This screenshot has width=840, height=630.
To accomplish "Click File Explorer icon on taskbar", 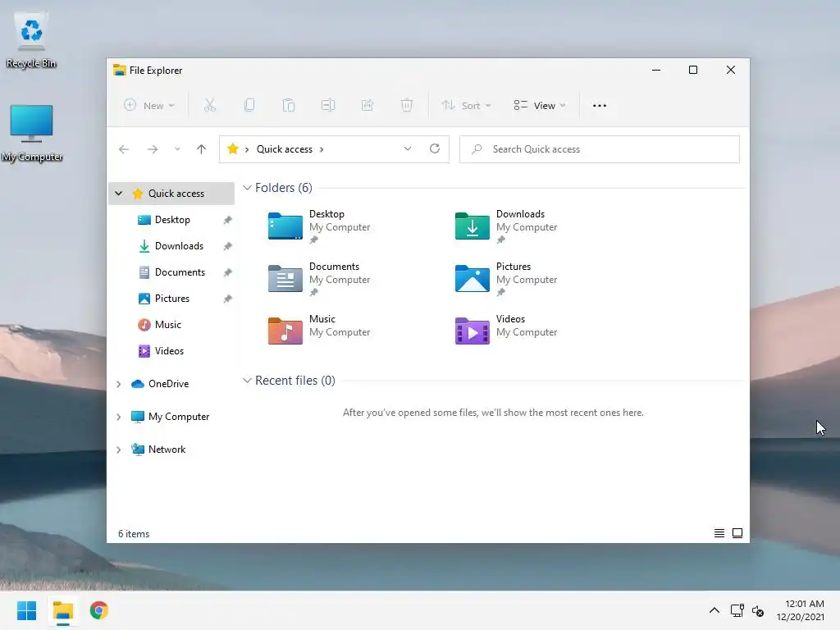I will coord(63,610).
